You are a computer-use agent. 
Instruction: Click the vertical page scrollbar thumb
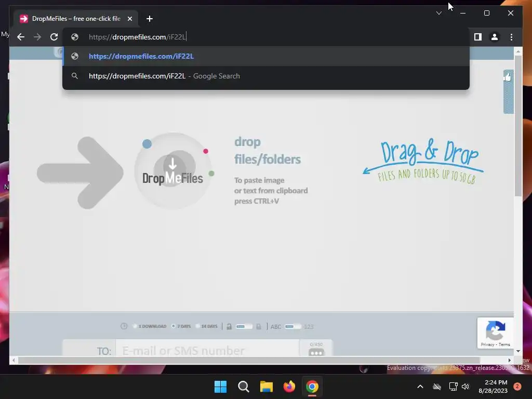[x=518, y=126]
